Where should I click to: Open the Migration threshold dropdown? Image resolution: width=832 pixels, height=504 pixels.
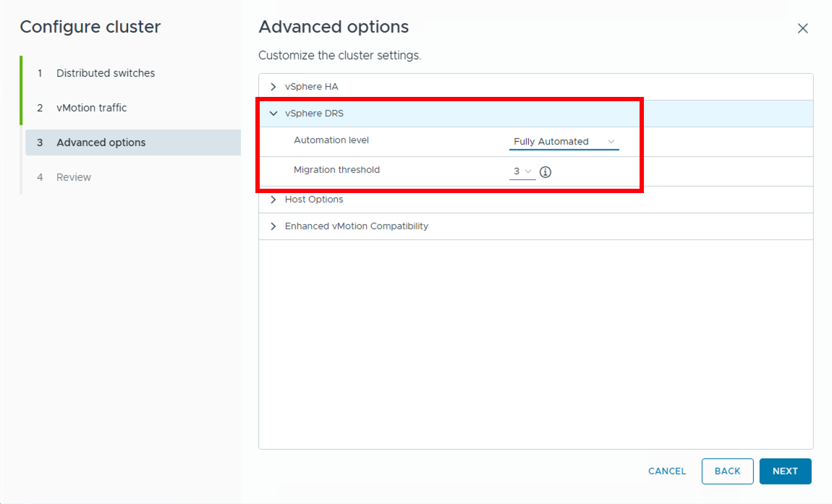click(x=522, y=172)
